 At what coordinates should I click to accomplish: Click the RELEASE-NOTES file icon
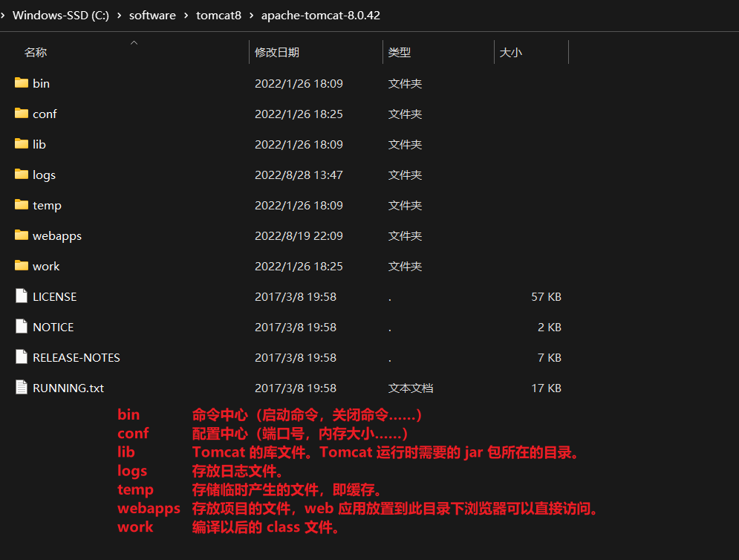22,356
